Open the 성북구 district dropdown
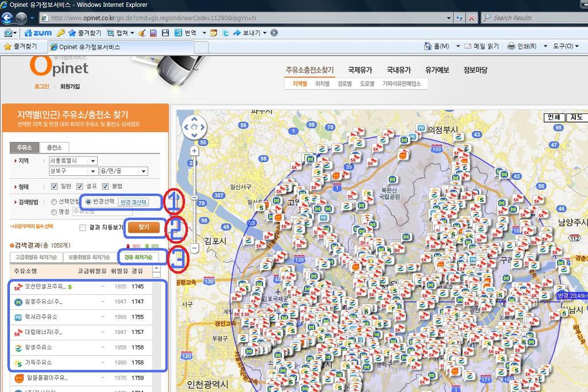This screenshot has height=392, width=588. [x=73, y=171]
